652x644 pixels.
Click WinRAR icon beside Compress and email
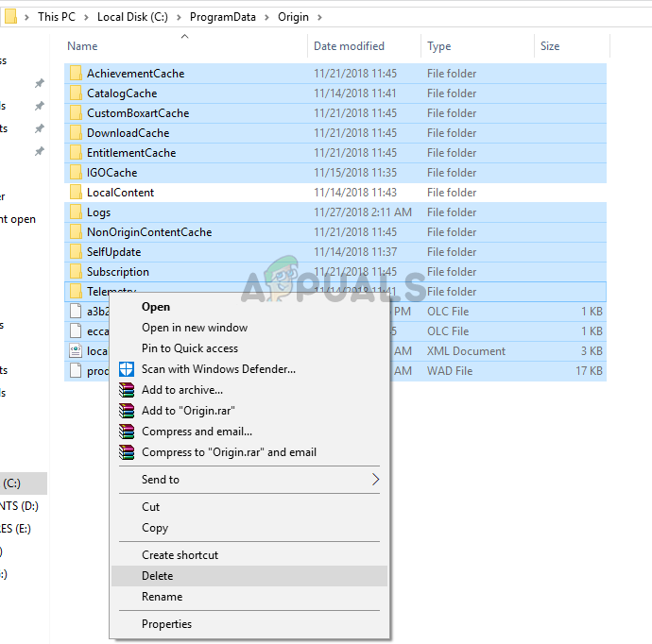click(127, 432)
